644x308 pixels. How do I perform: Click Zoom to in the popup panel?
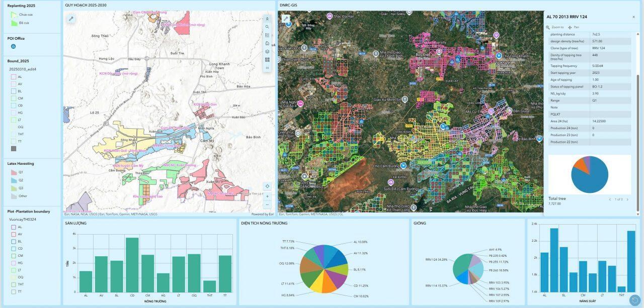tap(555, 27)
